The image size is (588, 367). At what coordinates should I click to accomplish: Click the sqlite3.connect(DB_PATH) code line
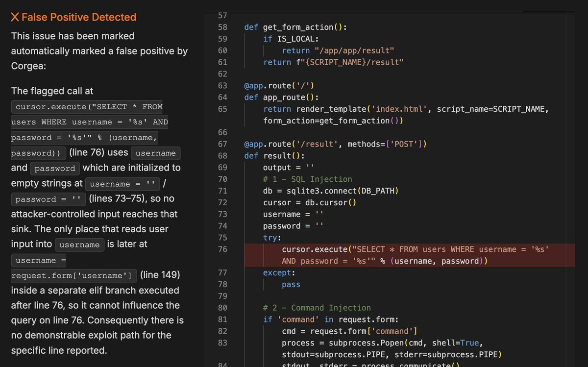331,191
